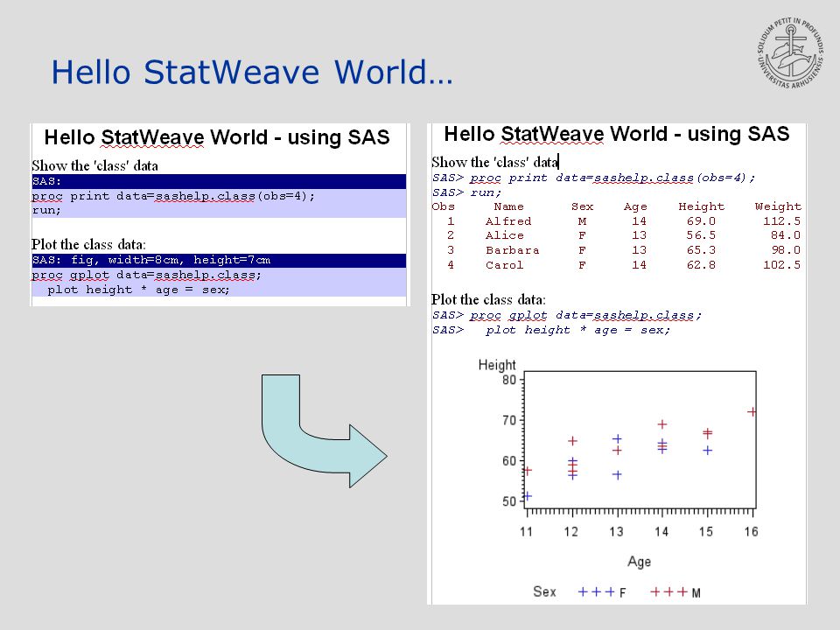Screen dimensions: 840x630
Task: Select the left document's 'Hello StatWeave World - using SAS' heading
Action: pos(217,137)
